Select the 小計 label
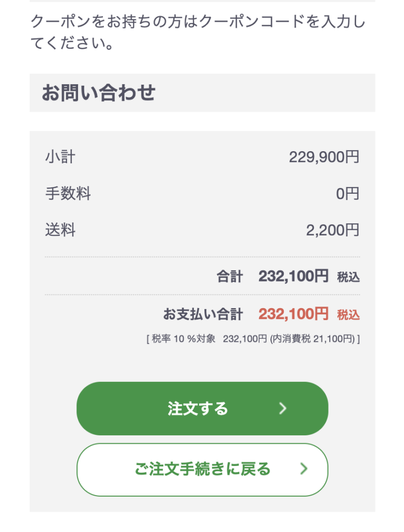 click(60, 156)
